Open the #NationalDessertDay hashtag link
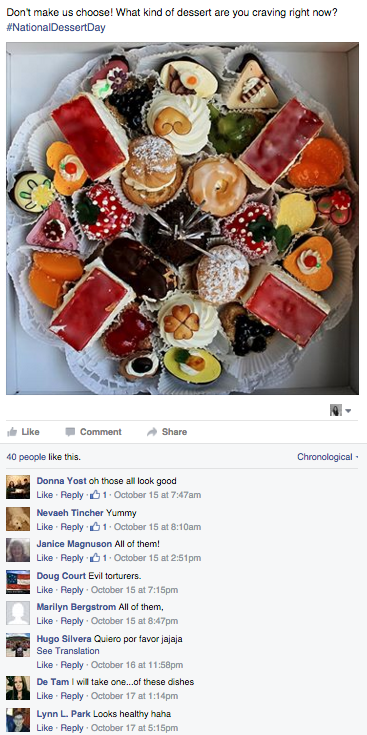Viewport: 367px width, 735px height. coord(56,28)
